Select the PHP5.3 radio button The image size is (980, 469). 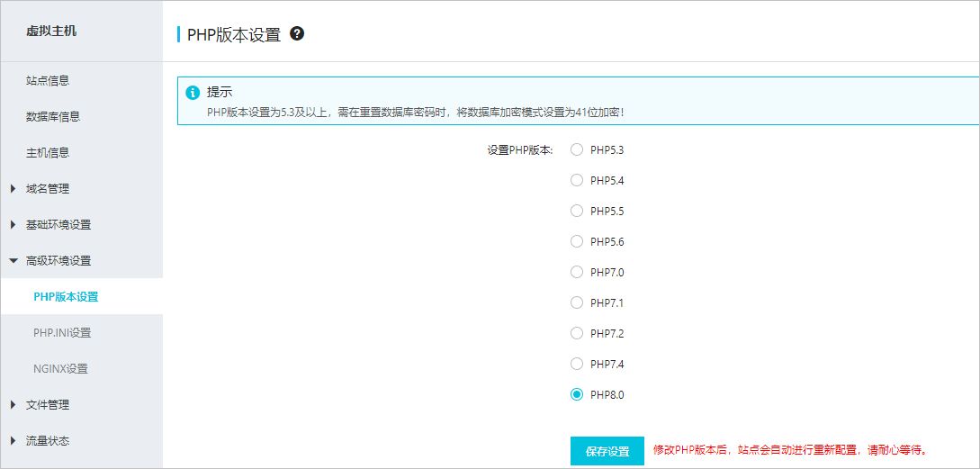577,150
